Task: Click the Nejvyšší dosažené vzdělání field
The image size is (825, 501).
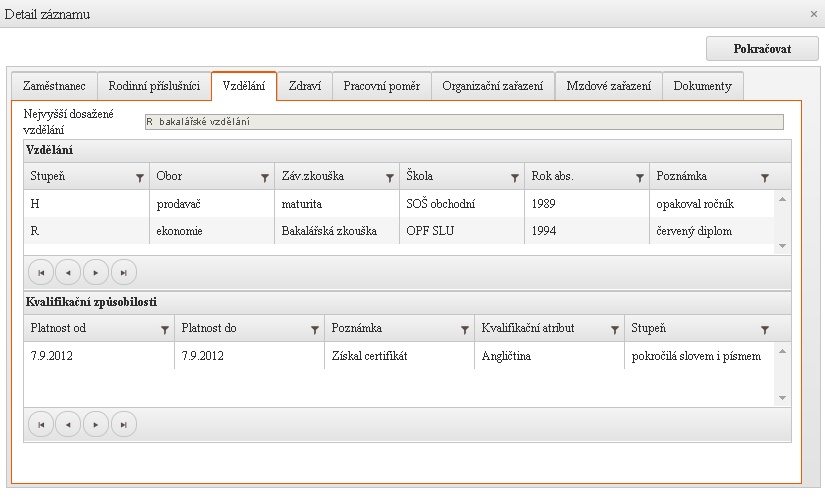Action: [463, 122]
